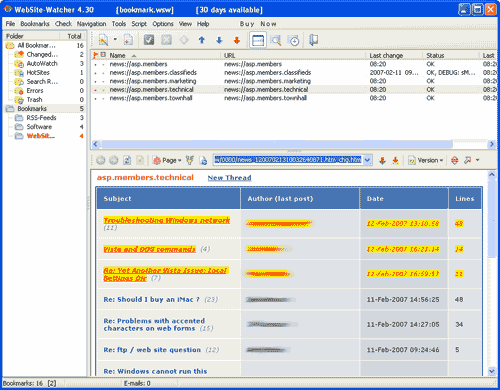
Task: Select All Bookmarks folder in tree
Action: [36, 45]
